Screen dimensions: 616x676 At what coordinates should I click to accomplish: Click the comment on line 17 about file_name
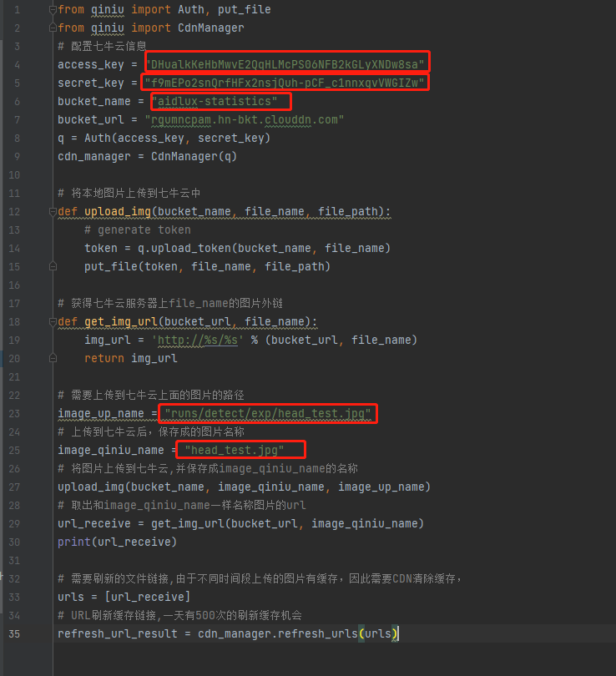170,304
